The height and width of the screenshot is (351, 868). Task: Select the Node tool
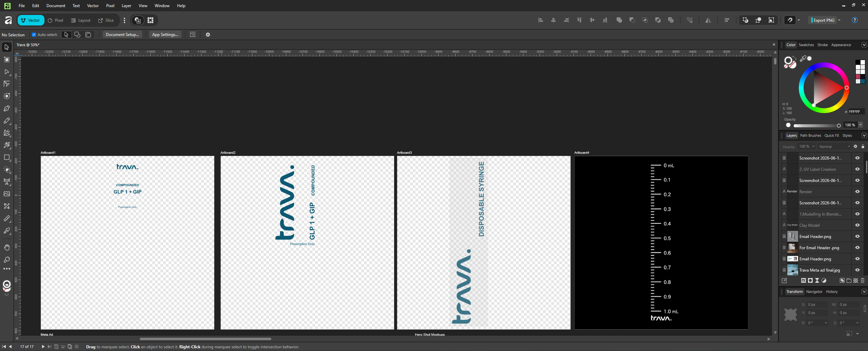pyautogui.click(x=7, y=72)
